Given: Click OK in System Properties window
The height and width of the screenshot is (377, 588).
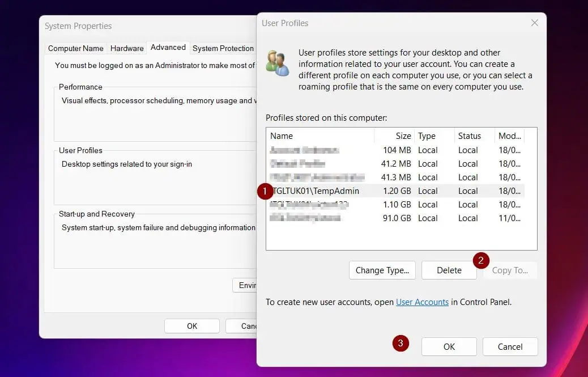Looking at the screenshot, I should point(192,326).
